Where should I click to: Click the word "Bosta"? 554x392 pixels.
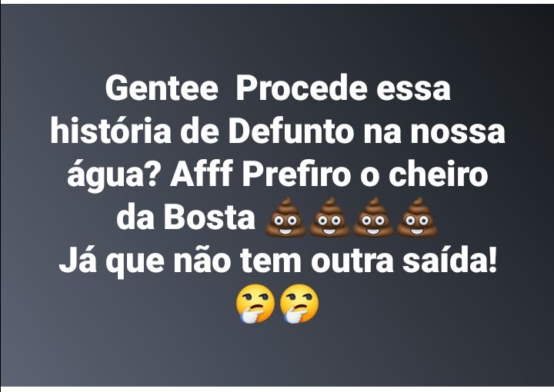pyautogui.click(x=209, y=218)
